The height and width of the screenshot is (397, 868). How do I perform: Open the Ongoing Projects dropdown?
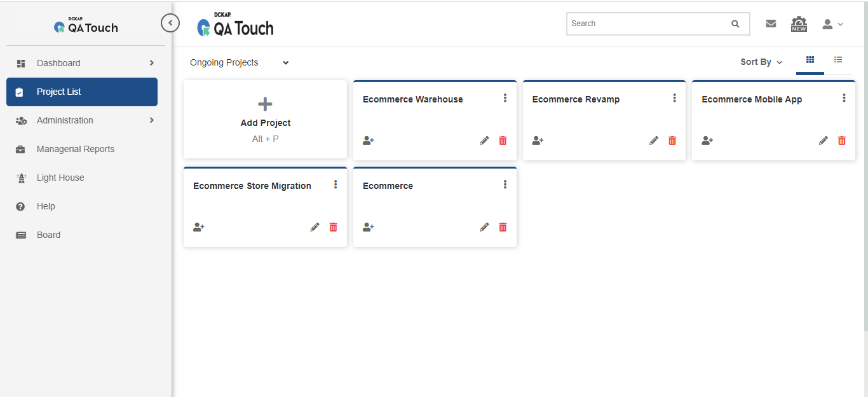click(240, 63)
